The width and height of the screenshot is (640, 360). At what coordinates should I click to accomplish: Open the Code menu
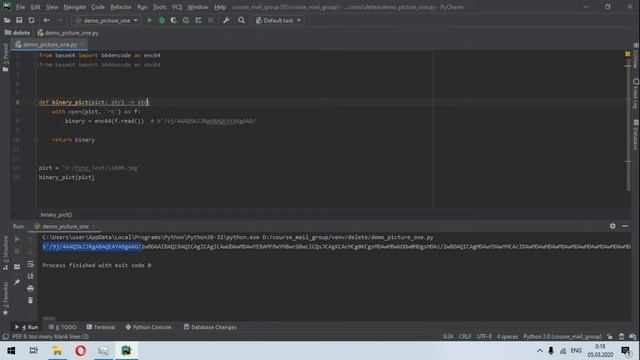(x=98, y=7)
